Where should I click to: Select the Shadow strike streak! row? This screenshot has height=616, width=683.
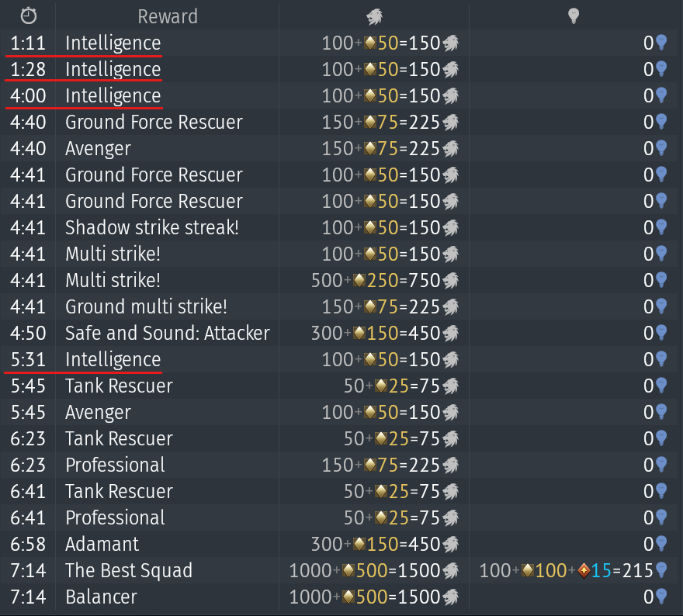click(x=341, y=227)
